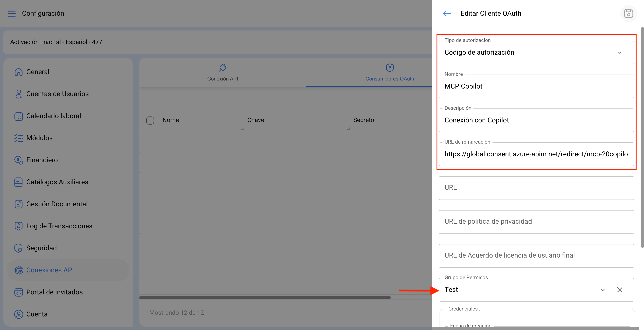
Task: Select Conexiones API in the sidebar
Action: pos(68,270)
